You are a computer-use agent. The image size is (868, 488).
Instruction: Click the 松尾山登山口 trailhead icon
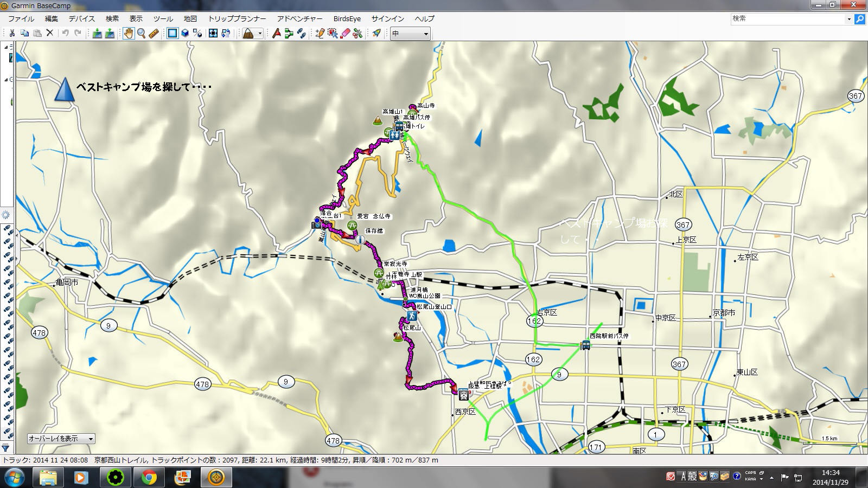click(412, 316)
